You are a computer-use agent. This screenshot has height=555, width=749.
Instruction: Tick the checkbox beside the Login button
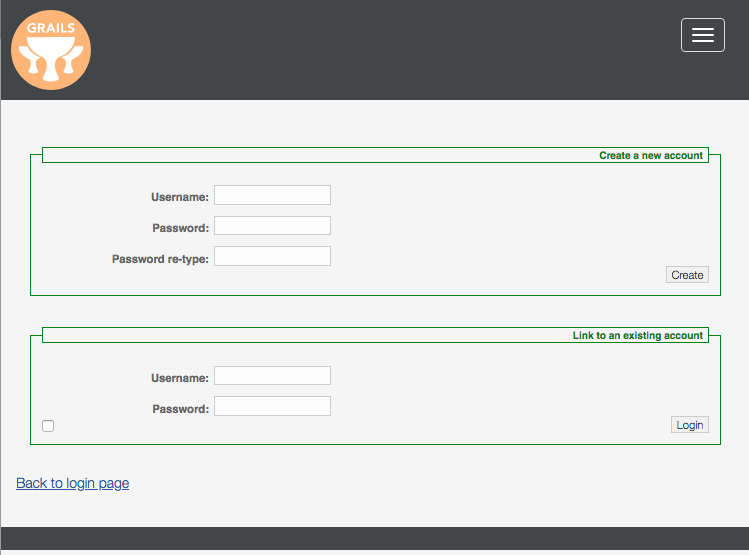(x=48, y=426)
